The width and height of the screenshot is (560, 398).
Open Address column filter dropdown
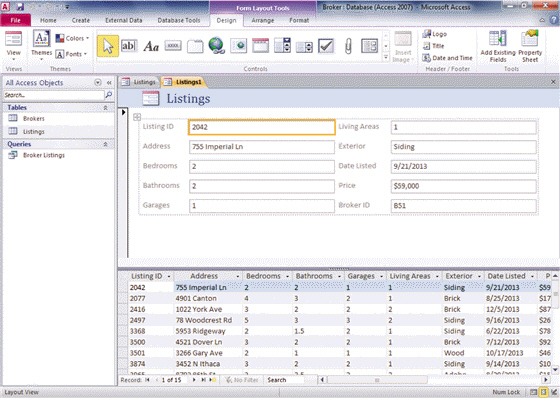[238, 277]
